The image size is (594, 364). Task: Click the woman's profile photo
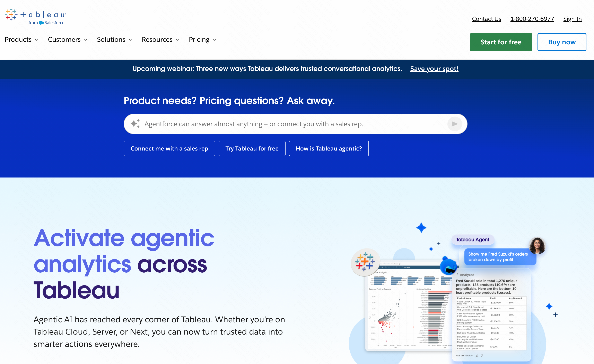[x=537, y=246]
